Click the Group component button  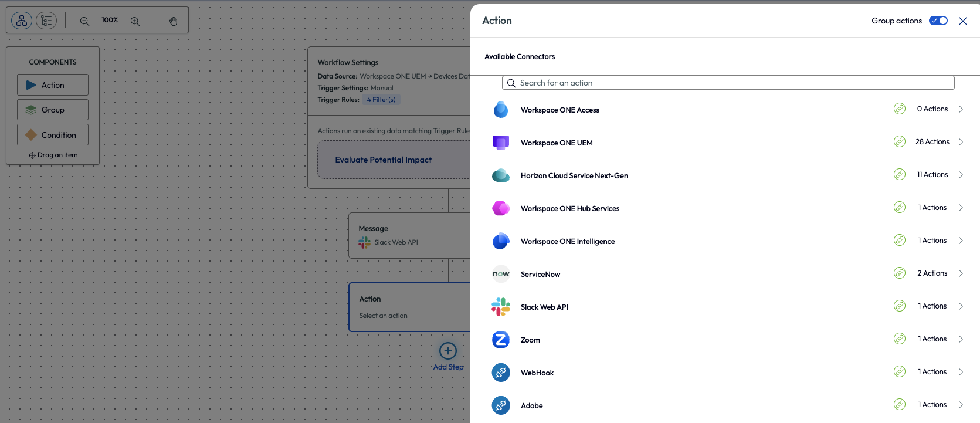tap(53, 110)
